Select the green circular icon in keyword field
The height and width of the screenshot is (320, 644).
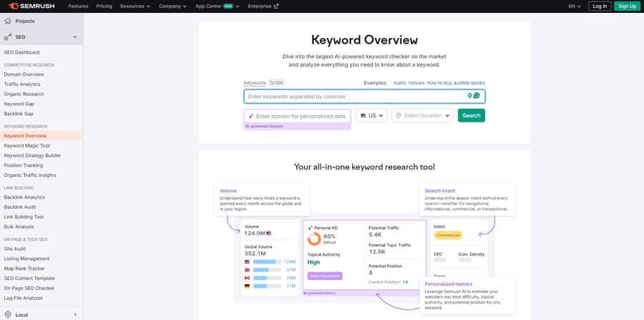coord(477,96)
